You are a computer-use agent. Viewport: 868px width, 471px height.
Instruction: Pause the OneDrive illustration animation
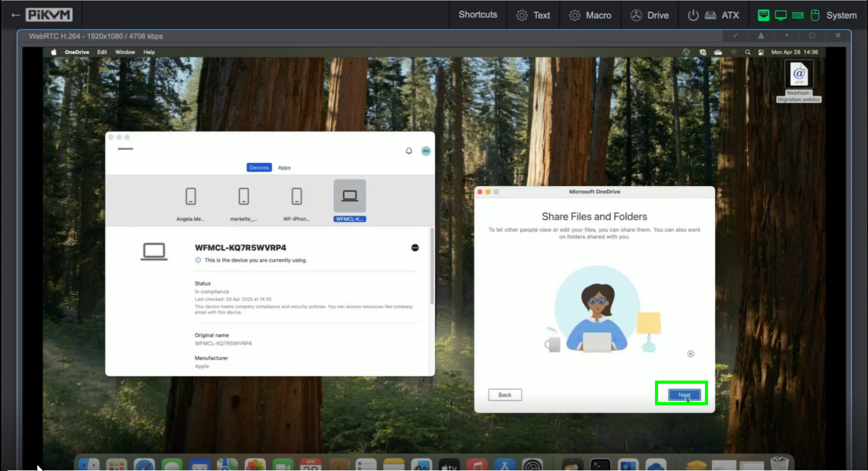(x=690, y=354)
